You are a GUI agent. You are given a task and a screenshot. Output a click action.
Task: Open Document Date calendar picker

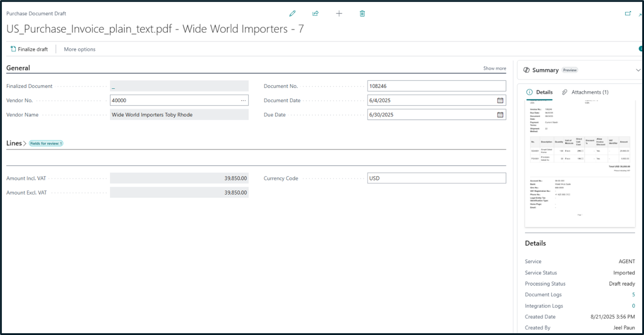(x=500, y=101)
